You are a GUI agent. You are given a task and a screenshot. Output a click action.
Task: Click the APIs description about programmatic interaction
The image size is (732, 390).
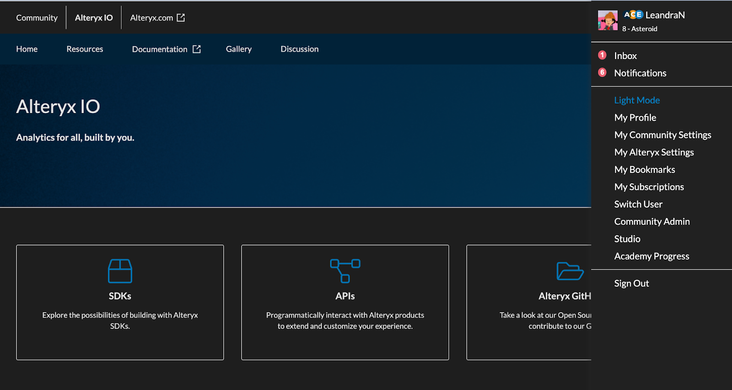(345, 320)
